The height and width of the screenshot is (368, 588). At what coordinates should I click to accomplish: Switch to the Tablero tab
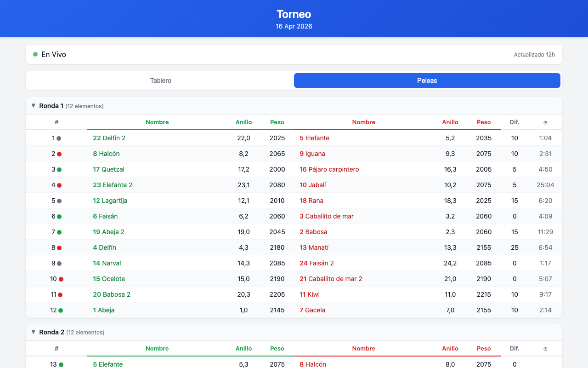(161, 80)
